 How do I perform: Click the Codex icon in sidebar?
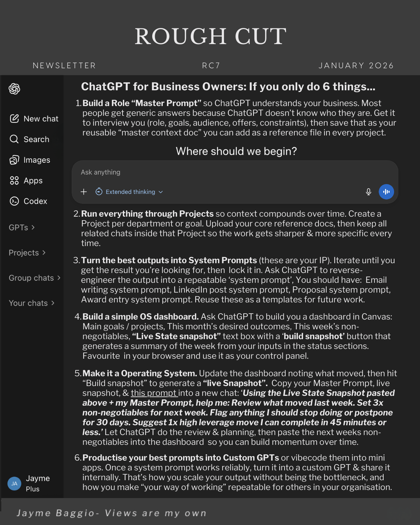(14, 201)
